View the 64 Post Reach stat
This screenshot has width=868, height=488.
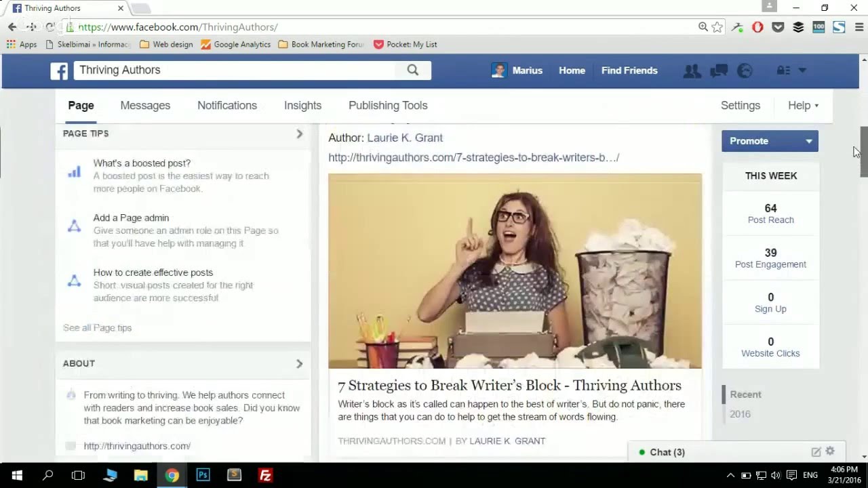[x=770, y=213]
